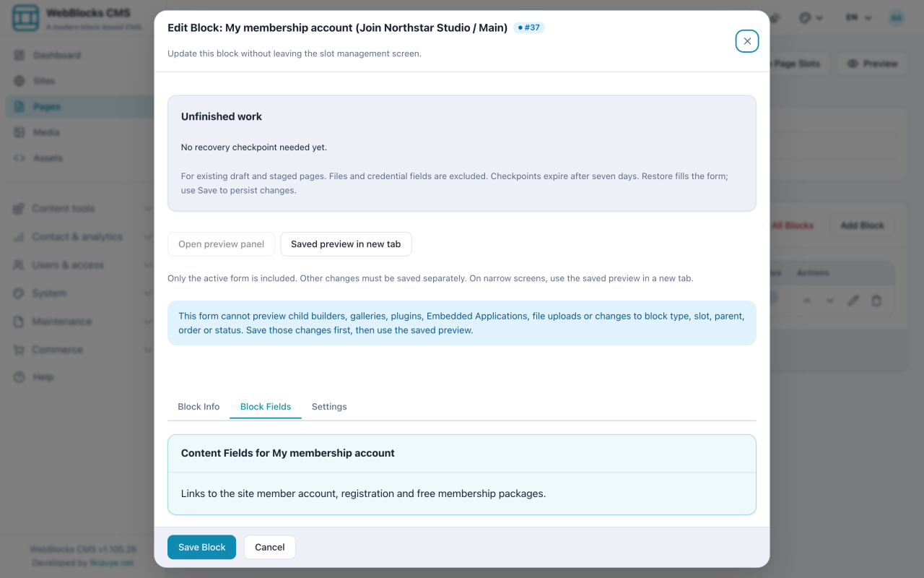
Task: Click the WebBlocks CMS logo icon
Action: point(26,19)
